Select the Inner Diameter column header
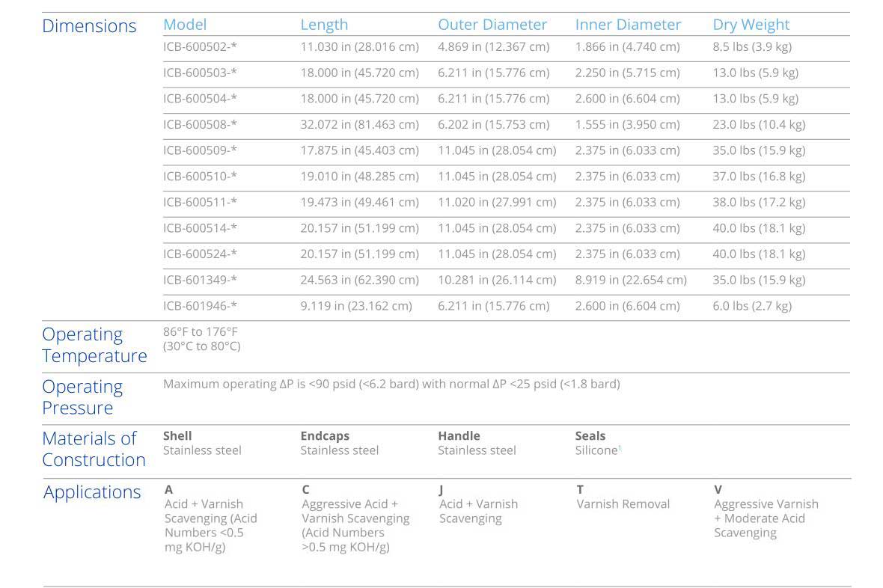This screenshot has width=883, height=588. [x=628, y=25]
